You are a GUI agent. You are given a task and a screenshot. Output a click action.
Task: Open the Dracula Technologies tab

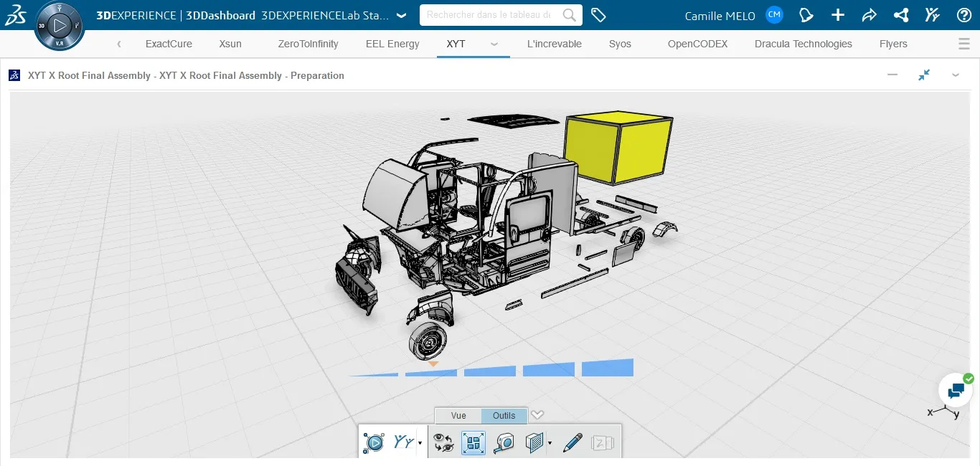coord(803,44)
